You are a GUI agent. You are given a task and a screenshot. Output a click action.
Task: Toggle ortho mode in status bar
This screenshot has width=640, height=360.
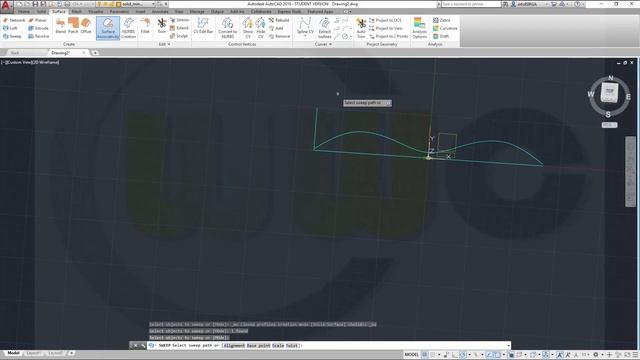tap(454, 355)
